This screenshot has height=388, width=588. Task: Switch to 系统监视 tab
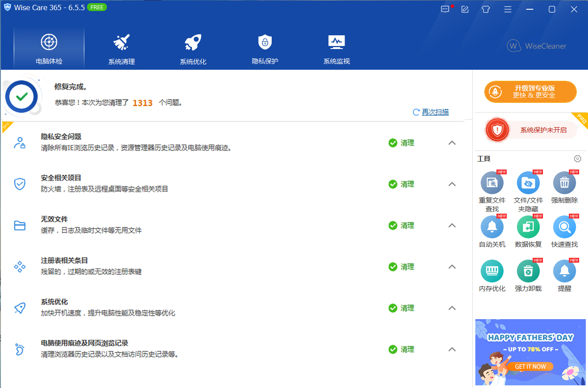(x=337, y=49)
